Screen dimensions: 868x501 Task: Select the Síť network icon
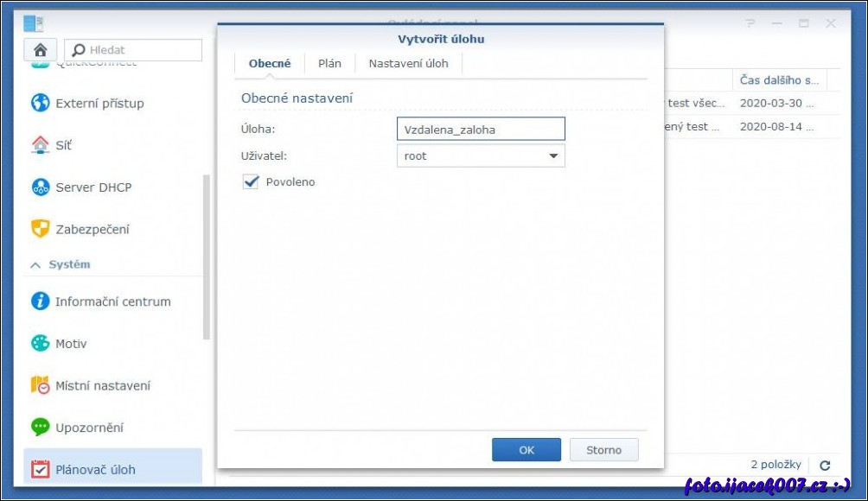41,145
